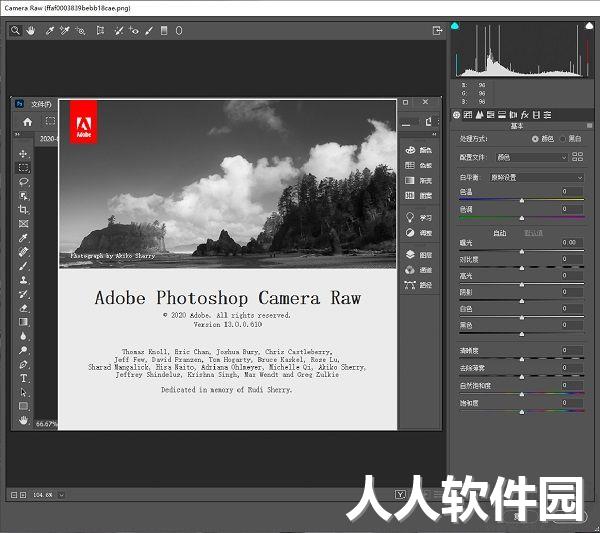Select the 颜色 treatment radio button
This screenshot has width=600, height=533.
pos(535,139)
